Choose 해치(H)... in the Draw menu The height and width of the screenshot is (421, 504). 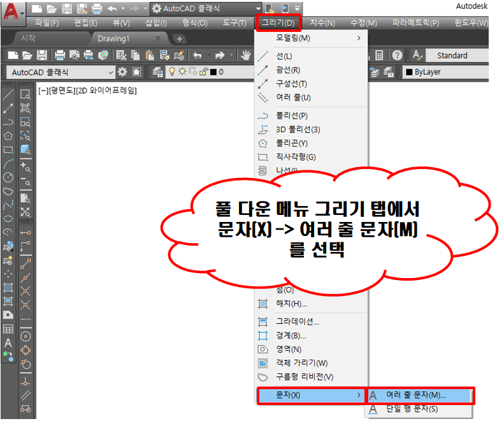(x=311, y=304)
